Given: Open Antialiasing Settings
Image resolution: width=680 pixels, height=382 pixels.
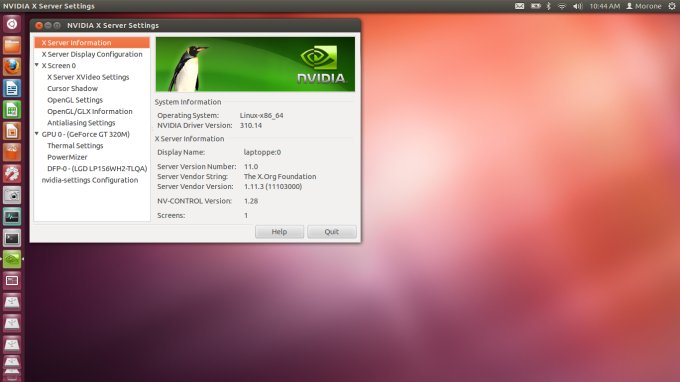Looking at the screenshot, I should pyautogui.click(x=81, y=123).
